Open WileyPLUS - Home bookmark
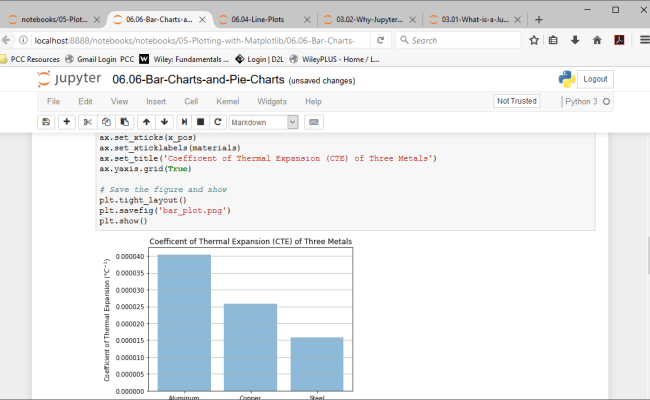 (335, 59)
